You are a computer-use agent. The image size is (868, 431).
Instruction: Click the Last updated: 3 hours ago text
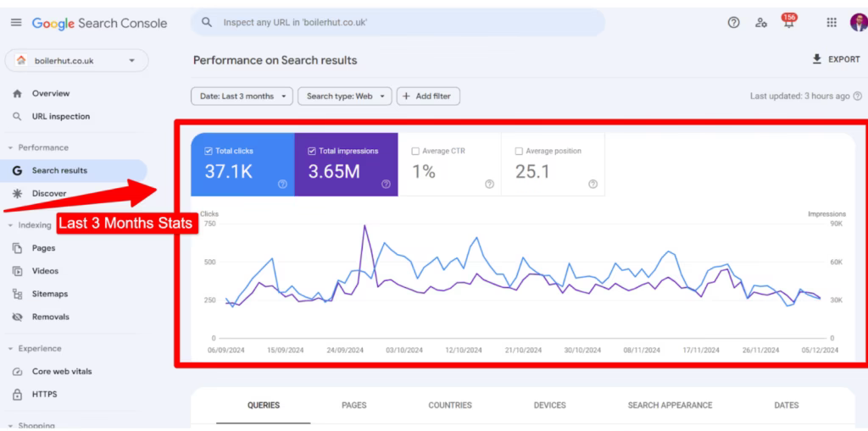800,97
